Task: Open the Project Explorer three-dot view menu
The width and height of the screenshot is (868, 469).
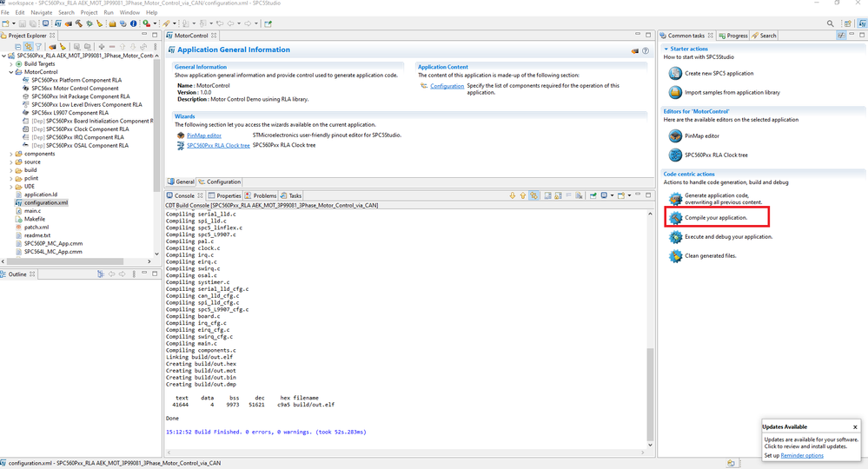Action: click(155, 47)
